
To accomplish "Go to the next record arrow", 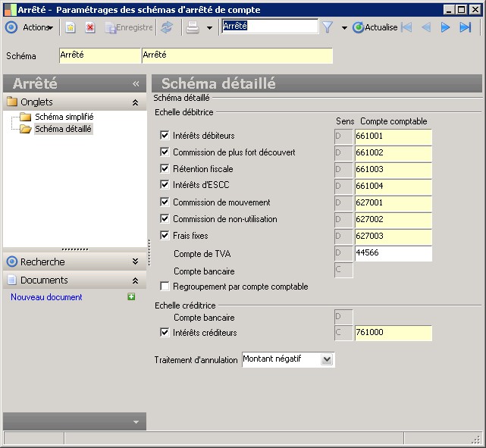I will (446, 27).
